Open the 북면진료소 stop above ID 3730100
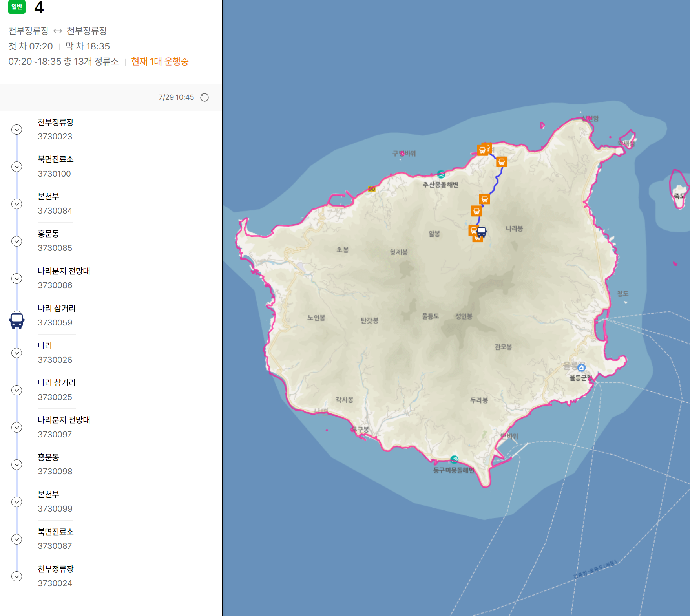690x616 pixels. tap(56, 159)
